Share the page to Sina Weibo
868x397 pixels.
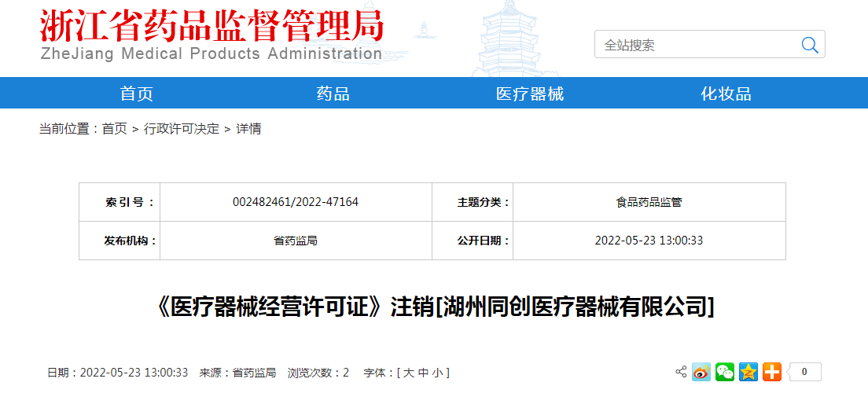[x=701, y=372]
